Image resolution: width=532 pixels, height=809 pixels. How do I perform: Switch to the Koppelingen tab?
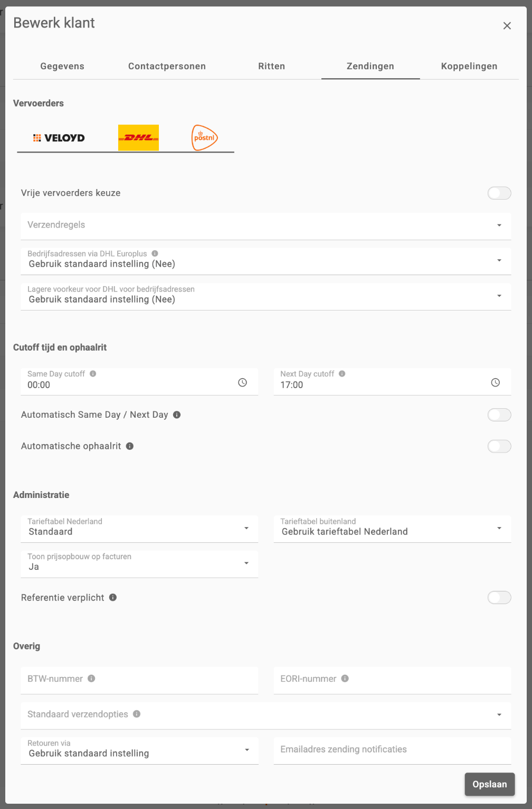(469, 66)
